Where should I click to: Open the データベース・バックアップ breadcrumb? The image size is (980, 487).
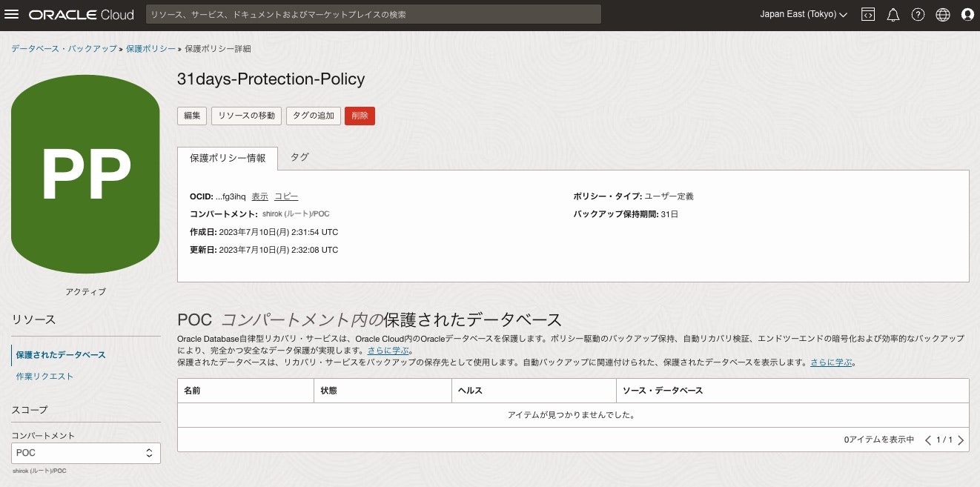[64, 48]
